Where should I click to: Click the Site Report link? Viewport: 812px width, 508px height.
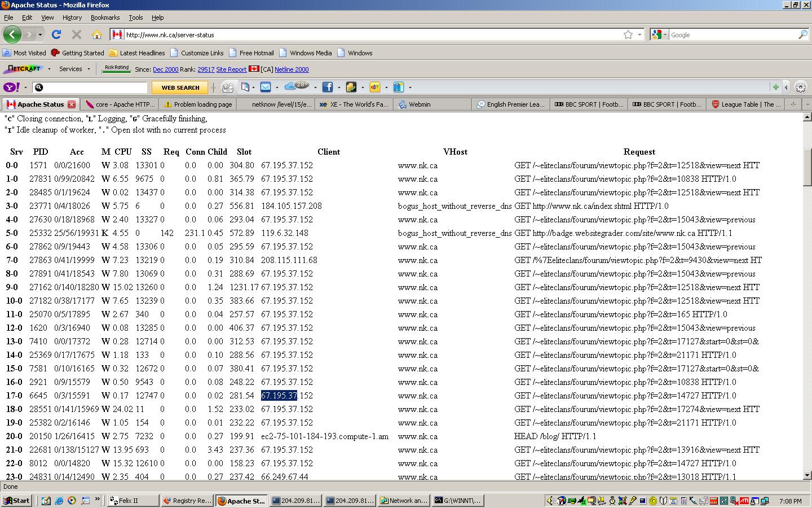(231, 69)
